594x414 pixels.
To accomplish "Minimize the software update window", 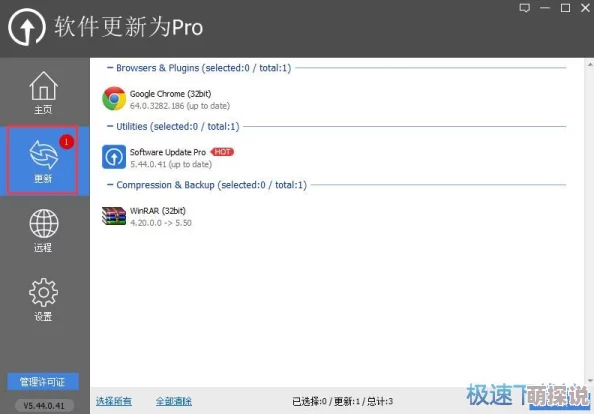I will (x=545, y=8).
